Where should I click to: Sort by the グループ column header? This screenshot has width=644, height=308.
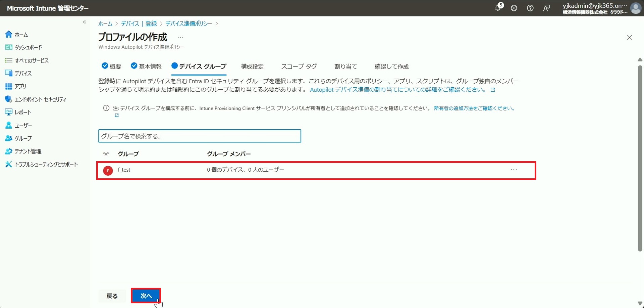tap(128, 154)
